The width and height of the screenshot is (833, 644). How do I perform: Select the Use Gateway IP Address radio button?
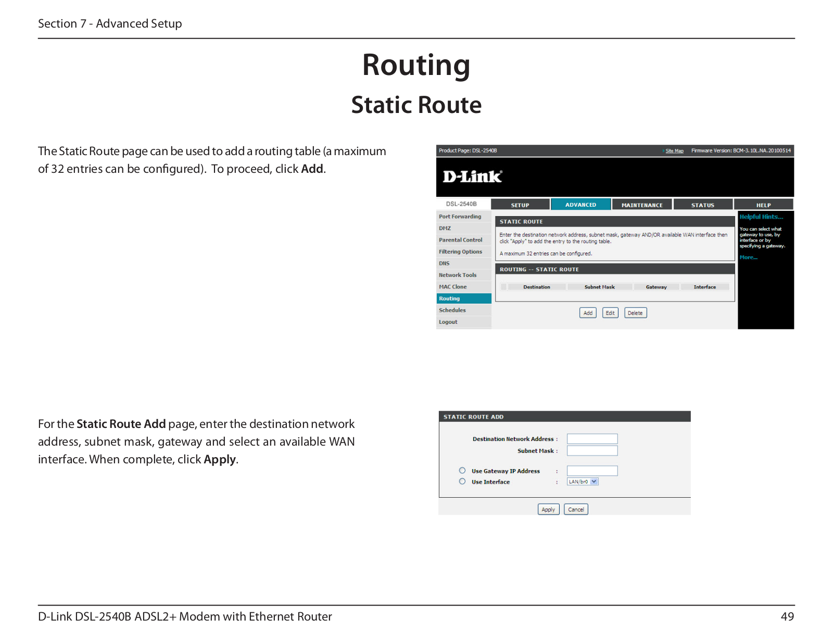point(462,470)
